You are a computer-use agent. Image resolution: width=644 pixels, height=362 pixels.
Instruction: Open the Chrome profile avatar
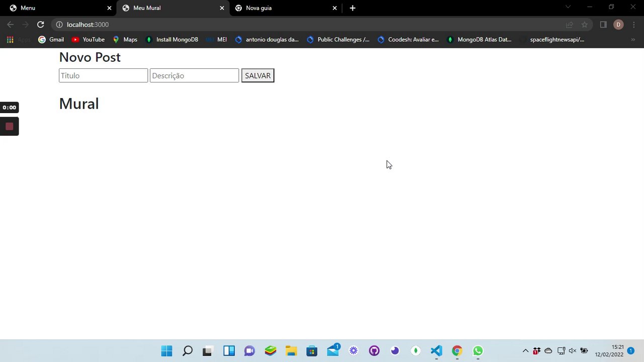[618, 25]
